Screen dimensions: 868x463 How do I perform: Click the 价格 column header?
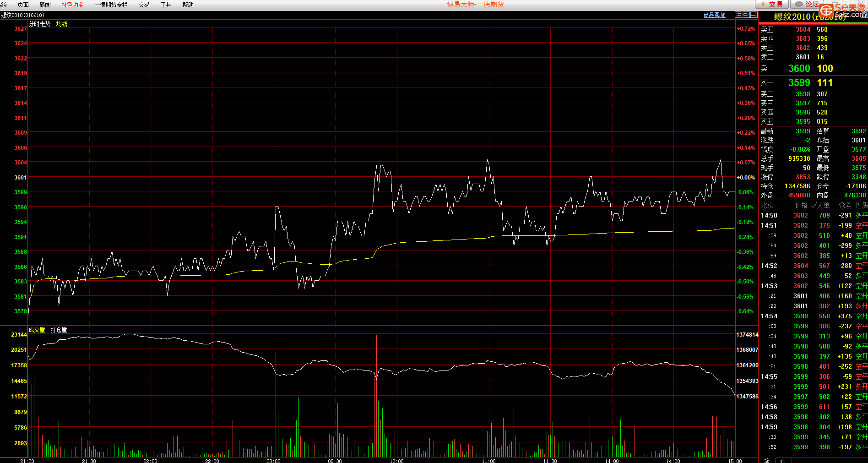click(801, 205)
